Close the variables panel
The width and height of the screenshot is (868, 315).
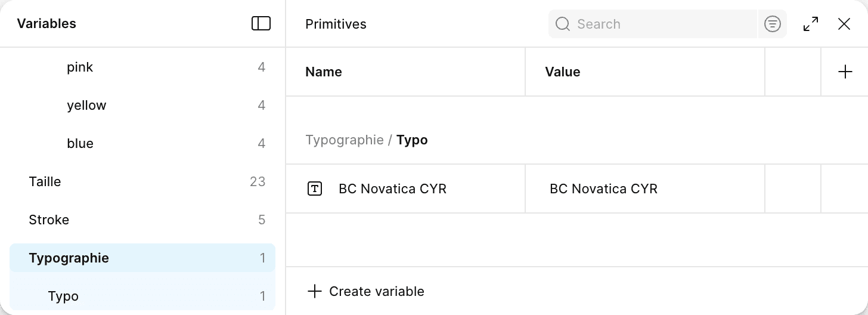tap(844, 24)
